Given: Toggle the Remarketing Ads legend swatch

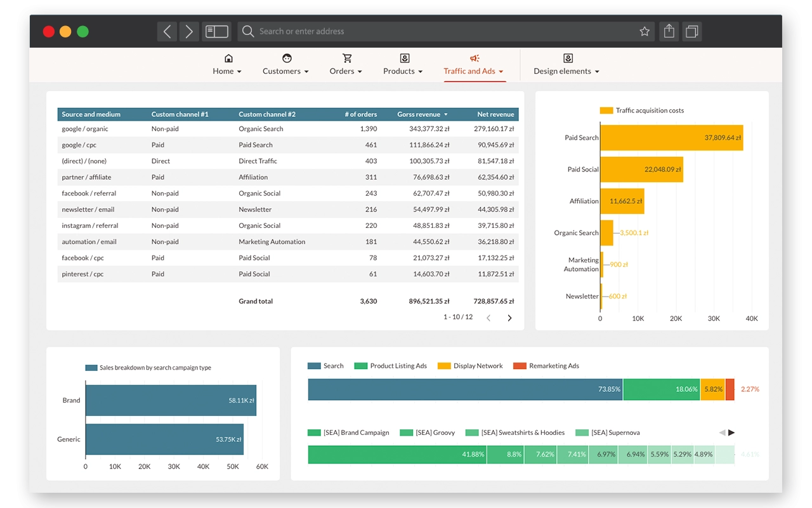Looking at the screenshot, I should pos(520,366).
